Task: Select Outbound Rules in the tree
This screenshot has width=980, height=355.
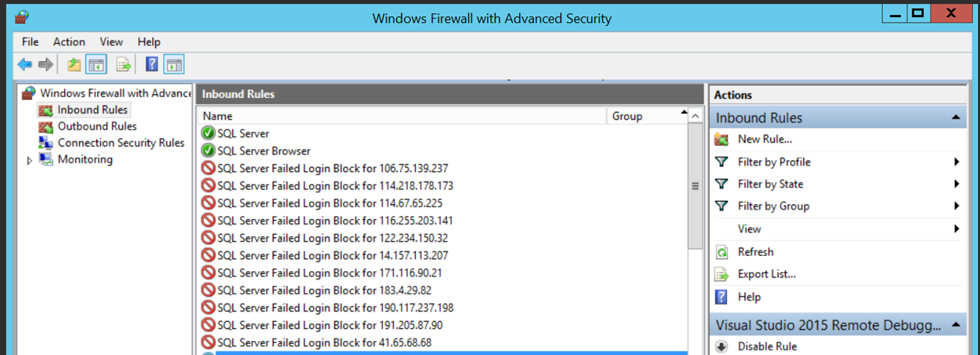Action: point(97,127)
